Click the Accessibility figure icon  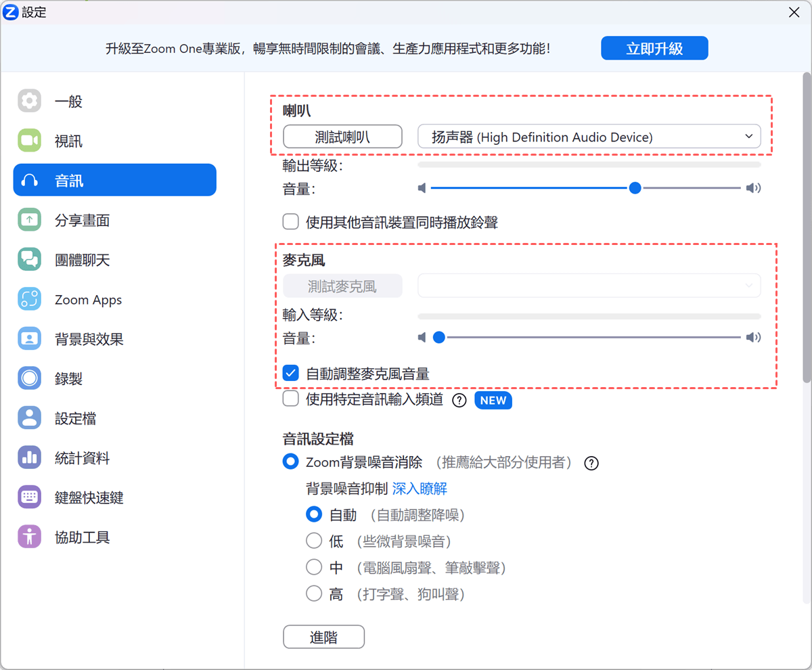[x=29, y=537]
